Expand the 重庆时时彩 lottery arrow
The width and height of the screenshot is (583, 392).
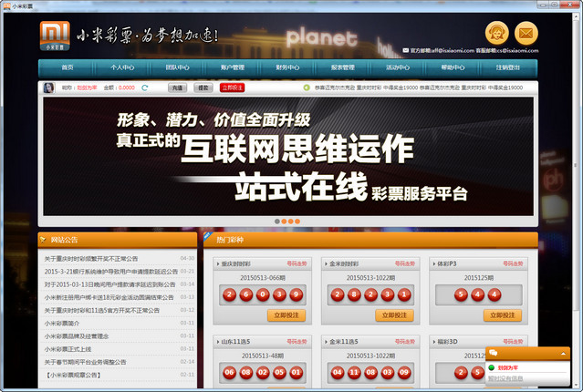[x=218, y=263]
